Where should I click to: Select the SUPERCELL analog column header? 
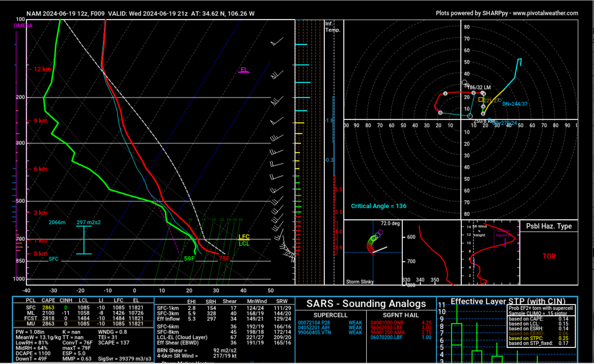pos(330,315)
